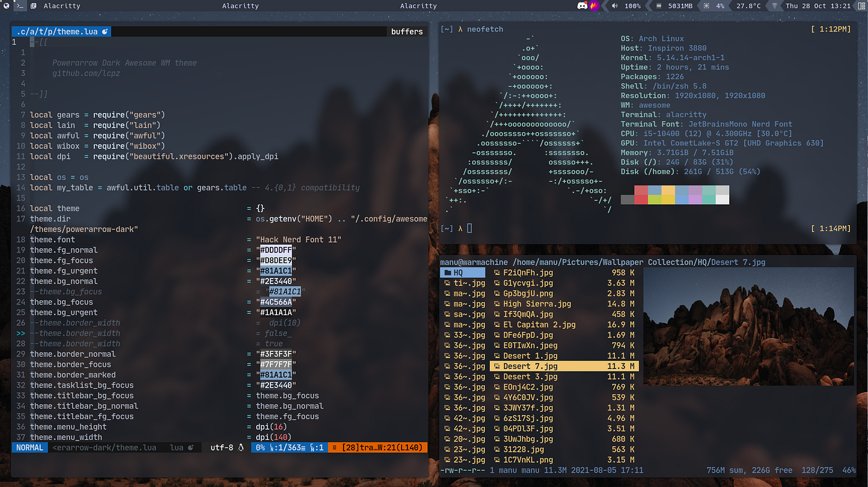Click the memory usage widget icon
The width and height of the screenshot is (868, 487).
659,6
